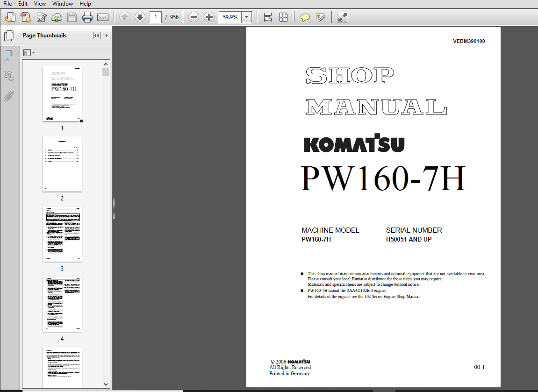Click the page number input field
This screenshot has height=392, width=538.
point(156,17)
